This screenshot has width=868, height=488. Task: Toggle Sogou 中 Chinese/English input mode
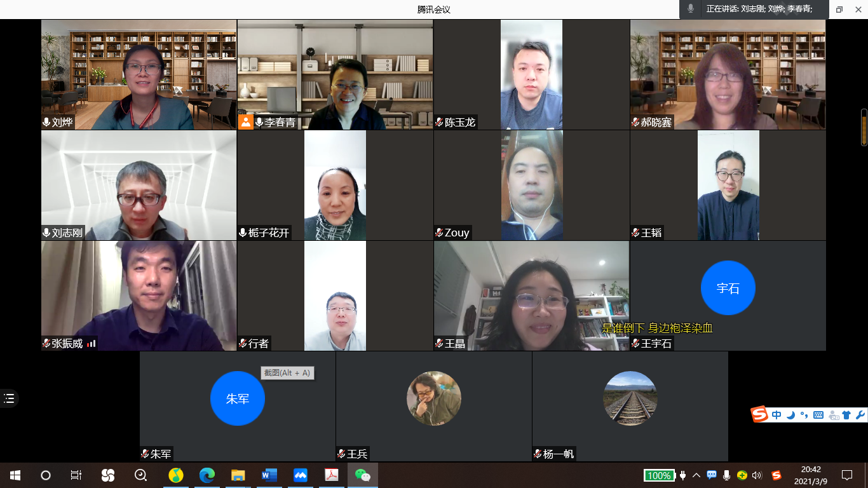[x=776, y=415]
